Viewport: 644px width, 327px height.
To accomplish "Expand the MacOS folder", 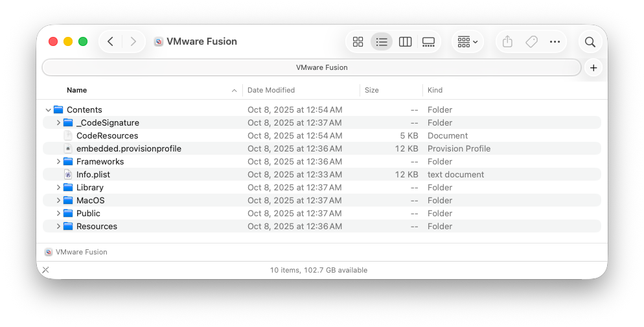I will [x=58, y=200].
